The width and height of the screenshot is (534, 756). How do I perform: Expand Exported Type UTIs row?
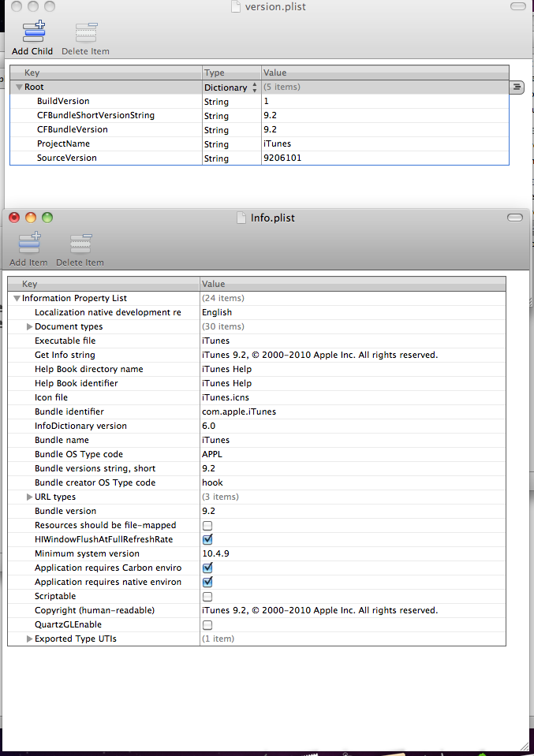click(x=29, y=639)
